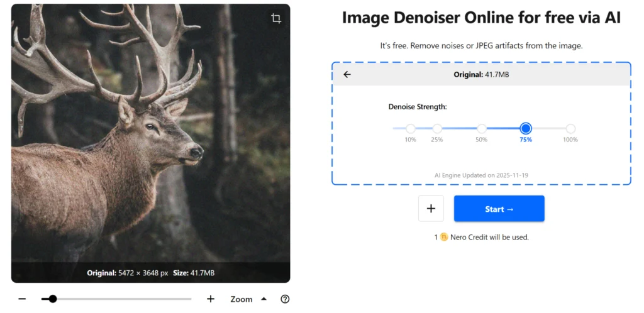Click the deer image preview
This screenshot has height=313, width=644.
[150, 138]
